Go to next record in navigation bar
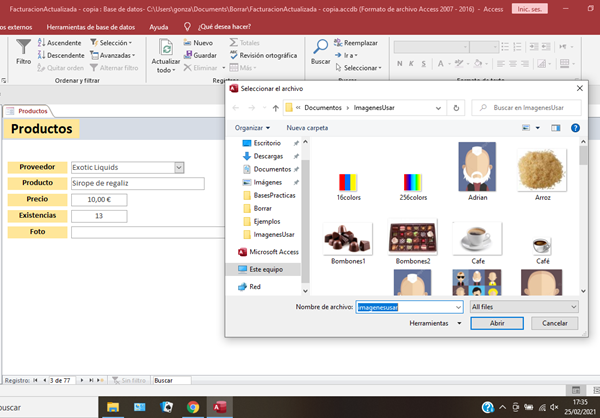This screenshot has width=600, height=418. coord(81,381)
